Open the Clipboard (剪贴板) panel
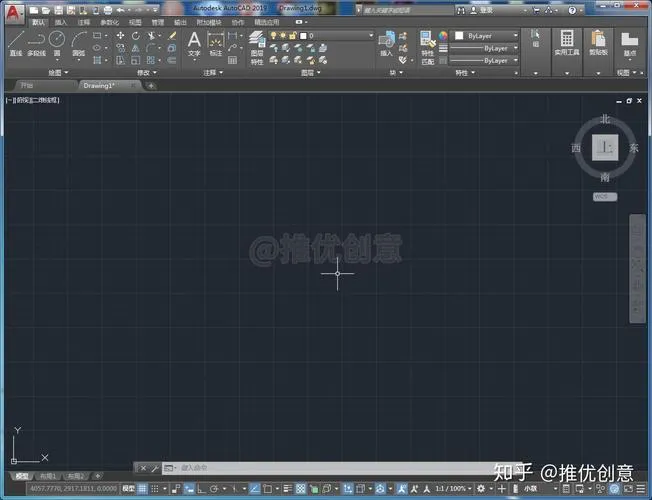Viewport: 652px width, 500px height. tap(598, 43)
